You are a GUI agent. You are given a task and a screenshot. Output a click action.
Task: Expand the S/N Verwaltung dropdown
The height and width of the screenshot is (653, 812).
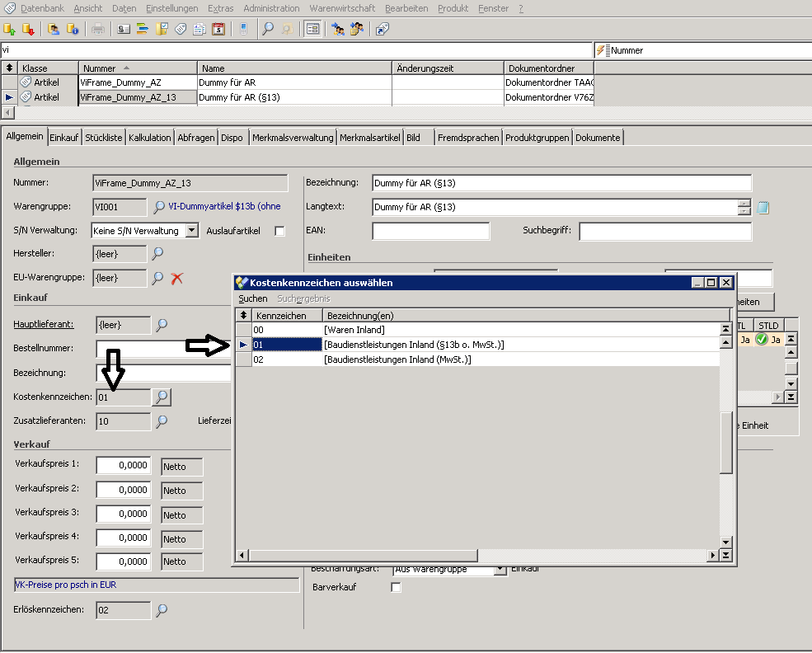[x=192, y=230]
